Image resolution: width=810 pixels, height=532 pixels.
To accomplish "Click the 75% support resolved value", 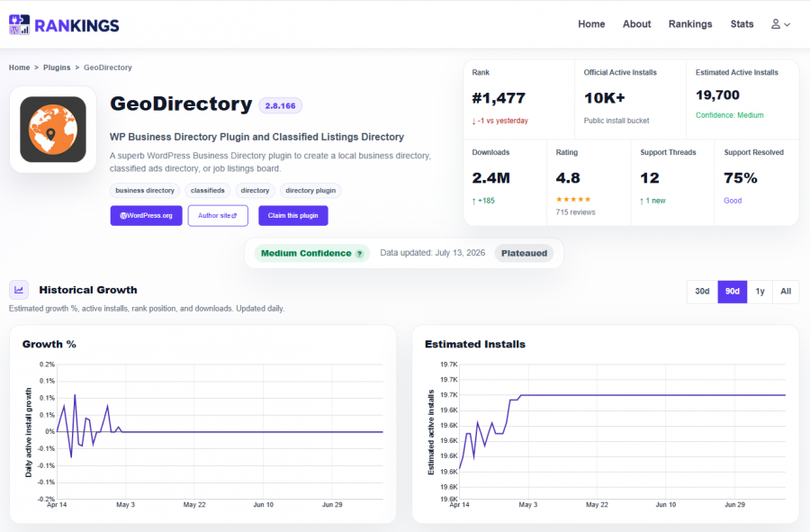I will click(741, 178).
